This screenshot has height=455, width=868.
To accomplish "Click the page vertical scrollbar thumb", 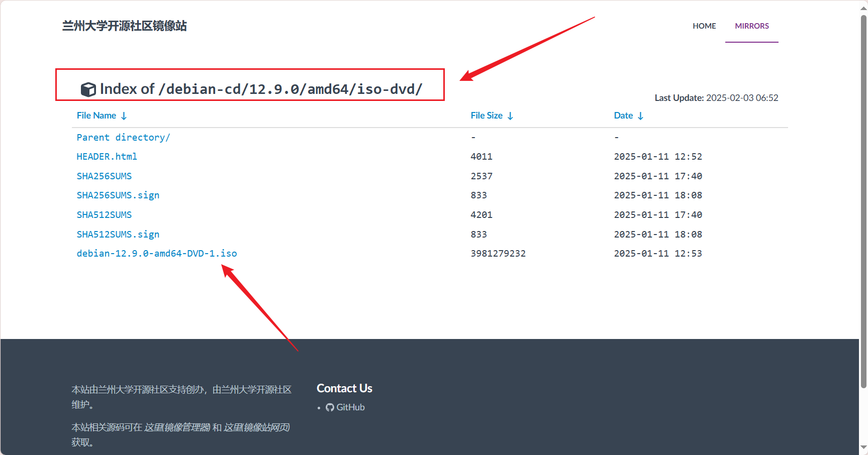I will point(863,201).
